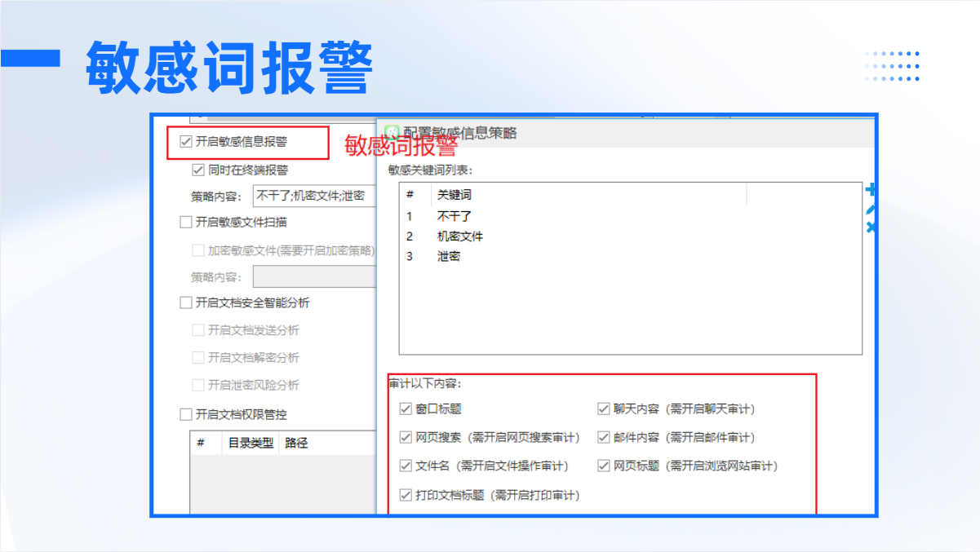
Task: Select keyword row 泄密
Action: pos(449,256)
